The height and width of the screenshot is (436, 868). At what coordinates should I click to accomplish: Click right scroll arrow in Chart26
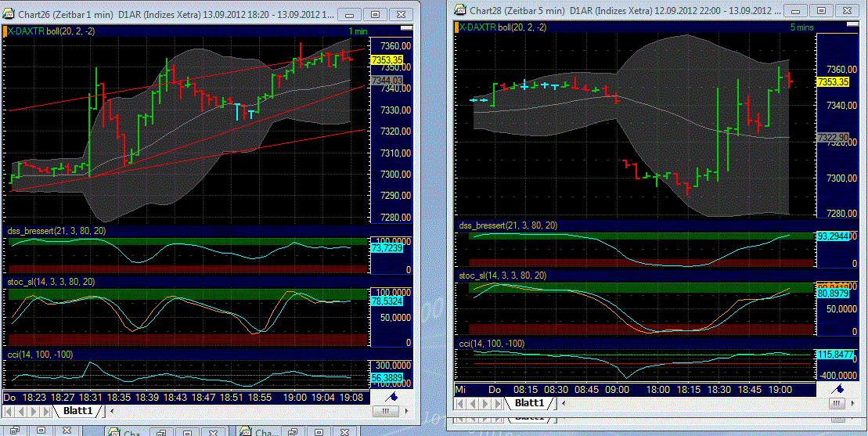(x=409, y=412)
